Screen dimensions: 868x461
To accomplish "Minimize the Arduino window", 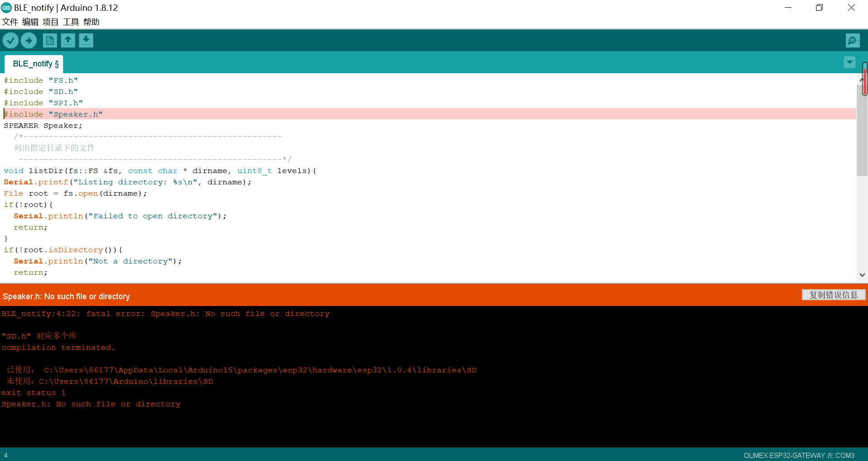I will [788, 8].
